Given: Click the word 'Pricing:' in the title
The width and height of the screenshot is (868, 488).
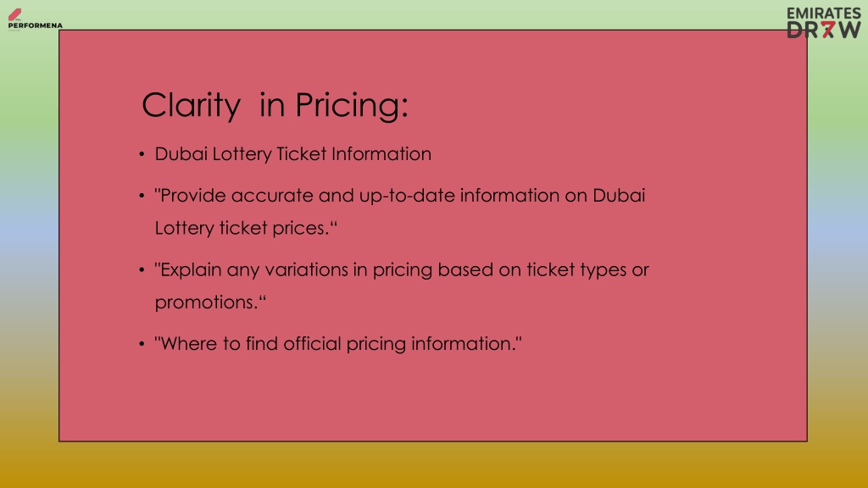Looking at the screenshot, I should pyautogui.click(x=352, y=105).
